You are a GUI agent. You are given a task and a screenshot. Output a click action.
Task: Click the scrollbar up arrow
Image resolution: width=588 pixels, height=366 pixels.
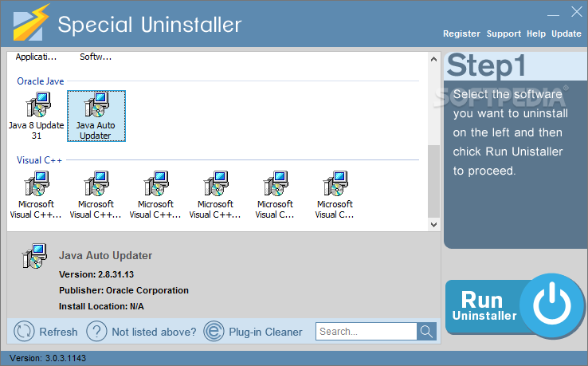(434, 59)
